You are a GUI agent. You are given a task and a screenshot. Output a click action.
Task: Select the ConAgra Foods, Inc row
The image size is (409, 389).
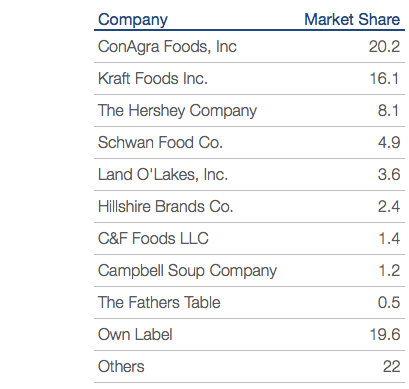tap(249, 46)
